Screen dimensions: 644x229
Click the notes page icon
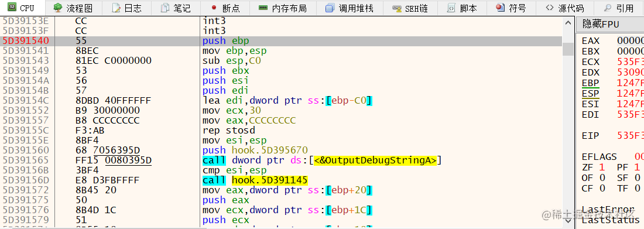pos(165,8)
